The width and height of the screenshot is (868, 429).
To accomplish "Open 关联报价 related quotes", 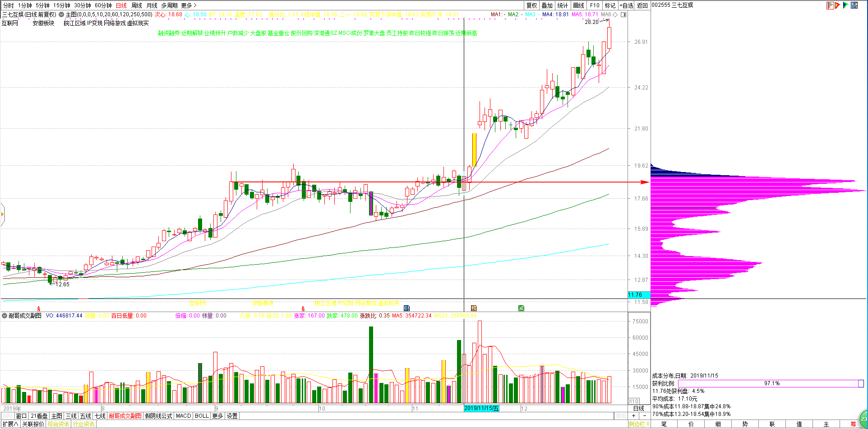I will 33,424.
